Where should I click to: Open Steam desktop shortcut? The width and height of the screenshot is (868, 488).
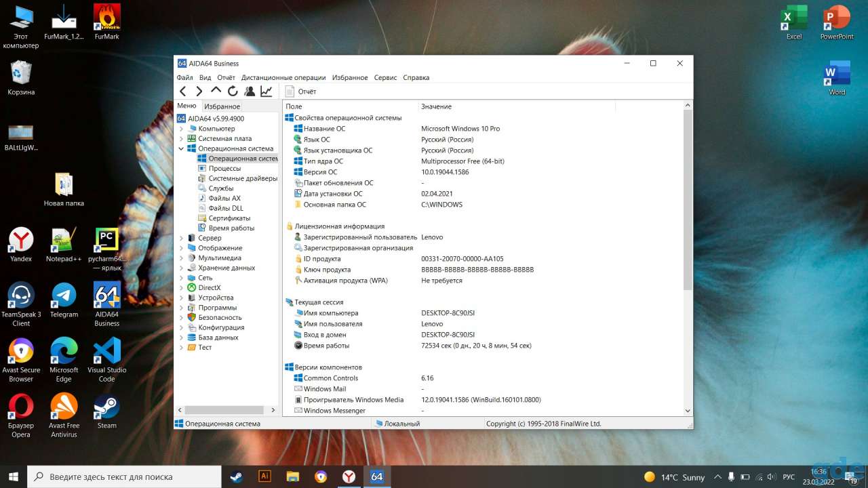tap(107, 411)
